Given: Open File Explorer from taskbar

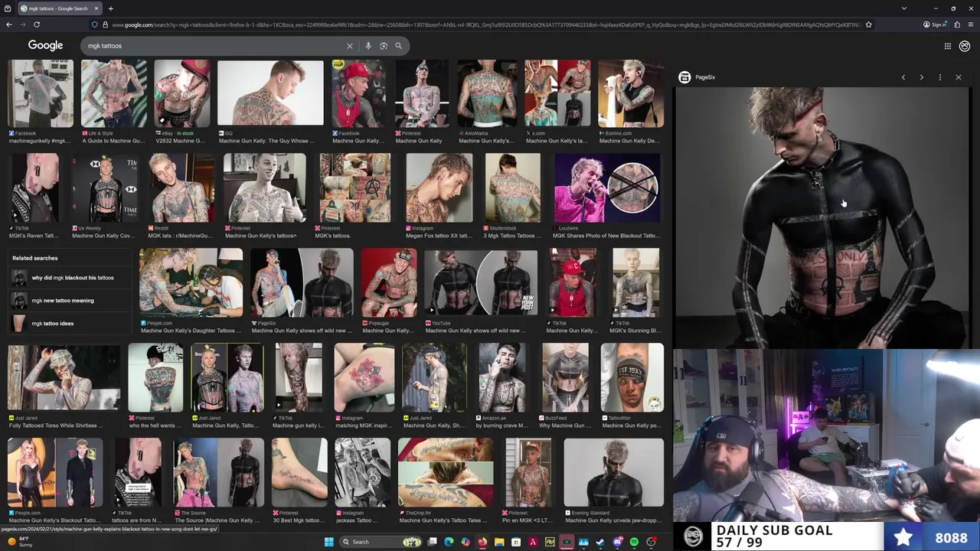Looking at the screenshot, I should click(499, 542).
